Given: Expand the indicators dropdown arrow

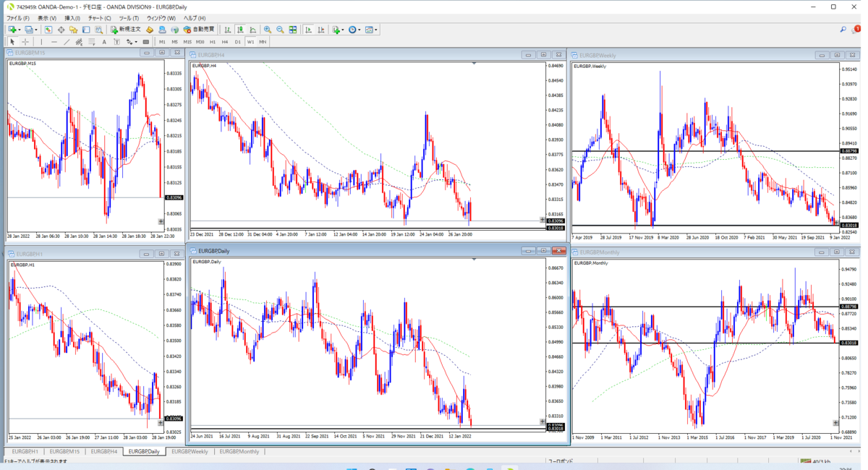Looking at the screenshot, I should [x=343, y=30].
